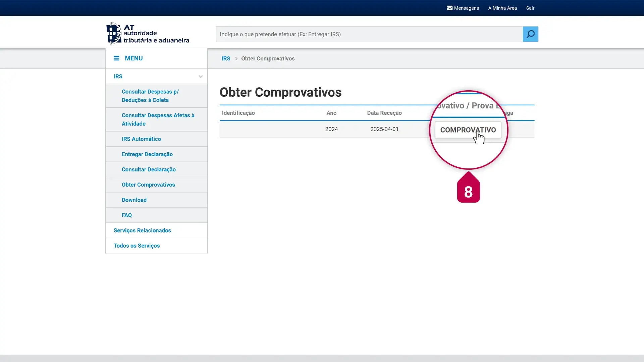
Task: Open the Mensagens envelope icon
Action: click(x=449, y=8)
